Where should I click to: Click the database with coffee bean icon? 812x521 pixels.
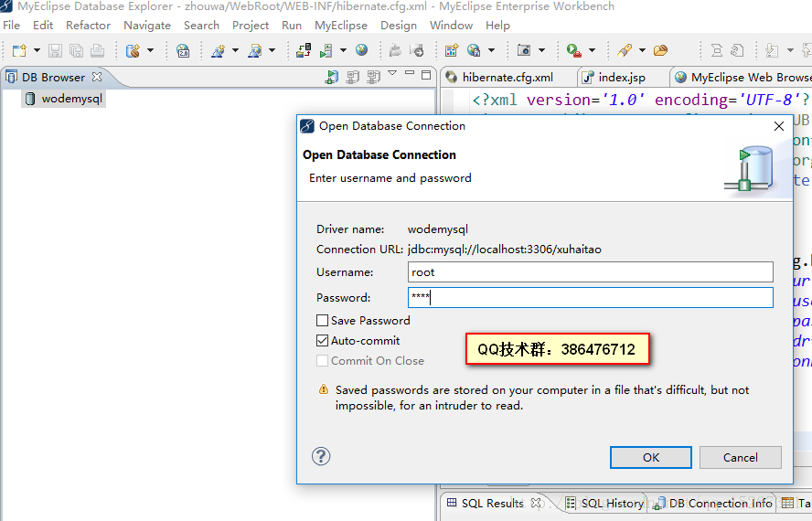134,50
